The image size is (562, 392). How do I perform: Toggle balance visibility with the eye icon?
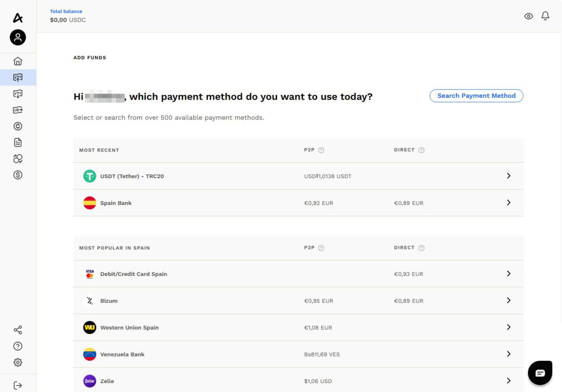pos(529,16)
